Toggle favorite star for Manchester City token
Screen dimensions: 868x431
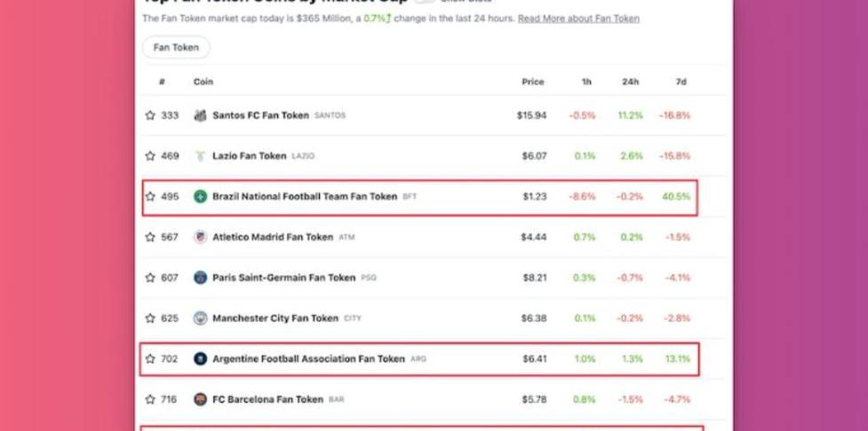click(x=150, y=318)
